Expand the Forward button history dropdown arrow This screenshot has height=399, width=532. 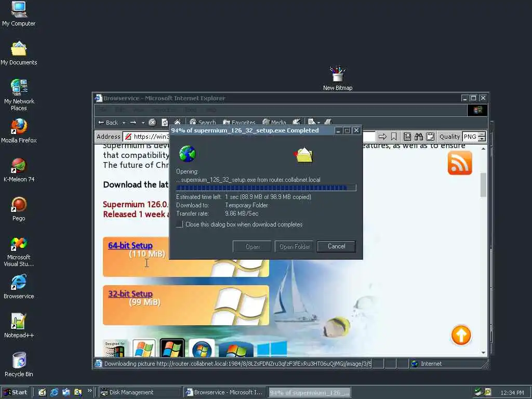(x=143, y=123)
